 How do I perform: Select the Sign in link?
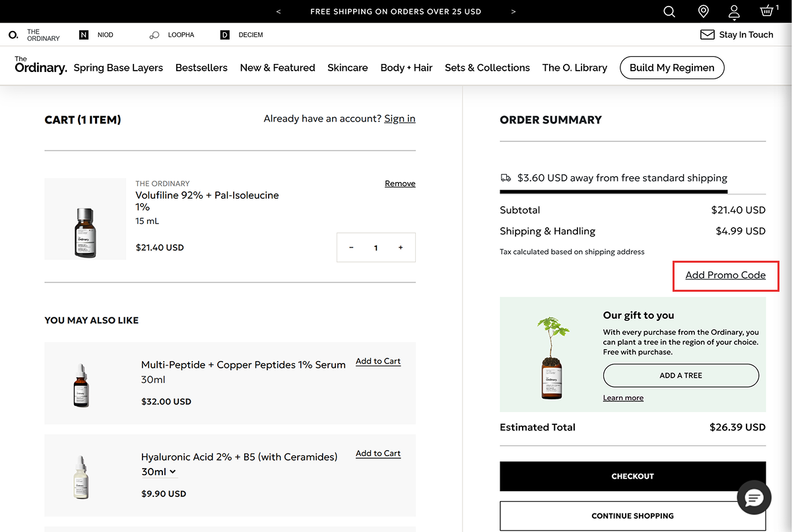coord(399,118)
